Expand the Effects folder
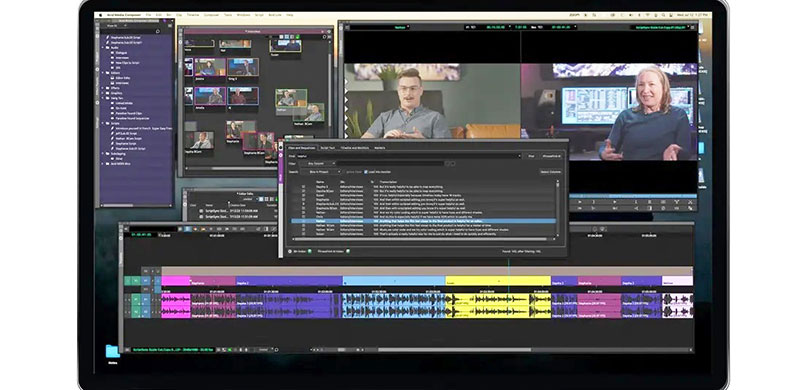The image size is (800, 390). pyautogui.click(x=103, y=88)
